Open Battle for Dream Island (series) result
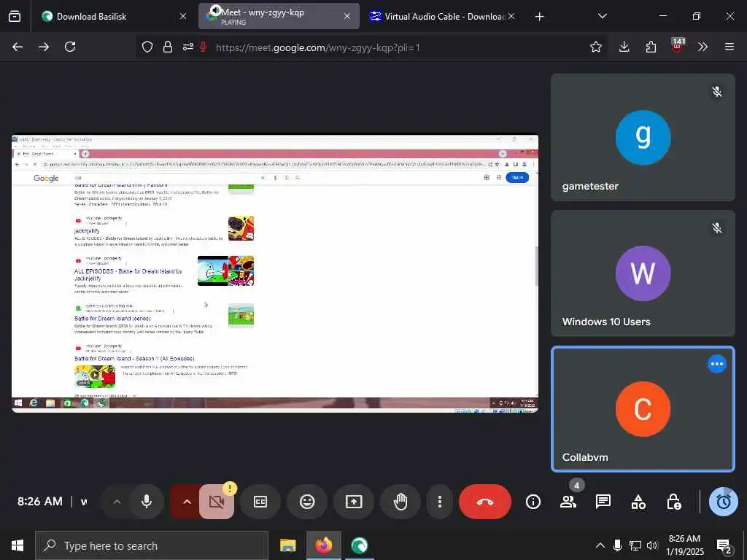Image resolution: width=747 pixels, height=560 pixels. [112, 318]
